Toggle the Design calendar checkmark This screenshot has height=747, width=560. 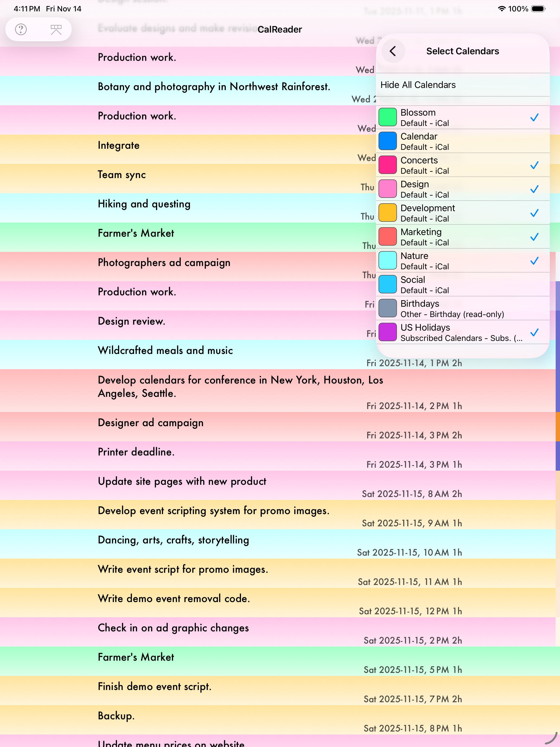534,189
